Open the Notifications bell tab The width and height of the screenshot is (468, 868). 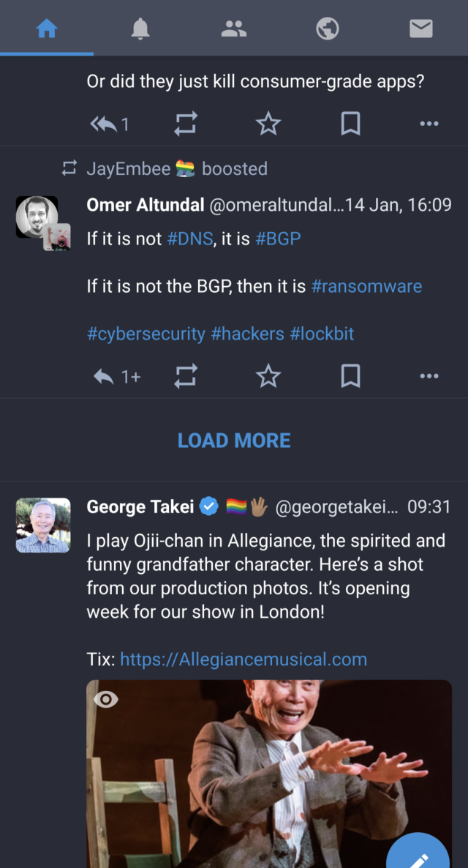tap(140, 29)
